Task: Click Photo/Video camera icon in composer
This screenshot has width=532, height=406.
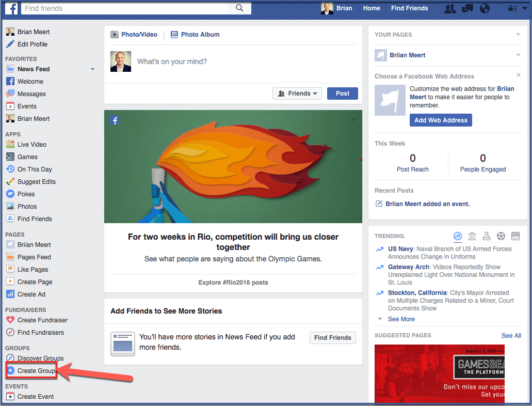Action: tap(115, 35)
